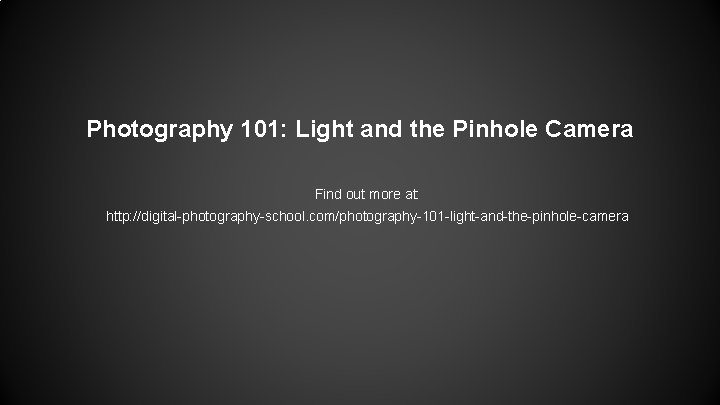The image size is (720, 405).
Task: Click 'pinhole-camera' at the end of URL
Action: pyautogui.click(x=580, y=216)
